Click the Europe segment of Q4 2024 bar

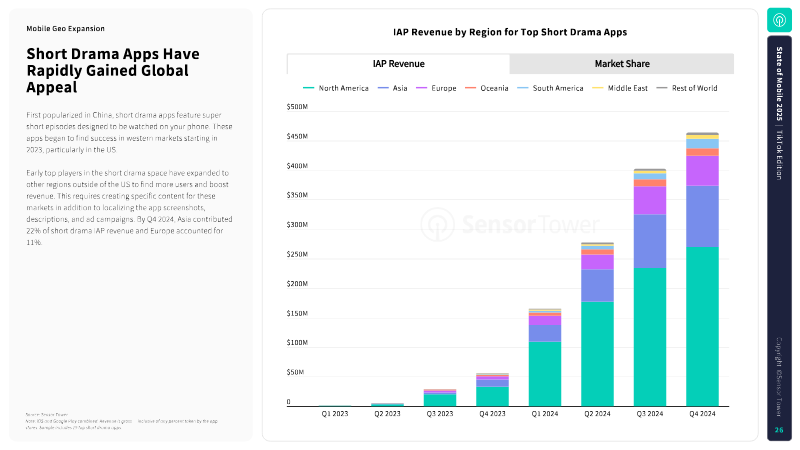point(702,170)
